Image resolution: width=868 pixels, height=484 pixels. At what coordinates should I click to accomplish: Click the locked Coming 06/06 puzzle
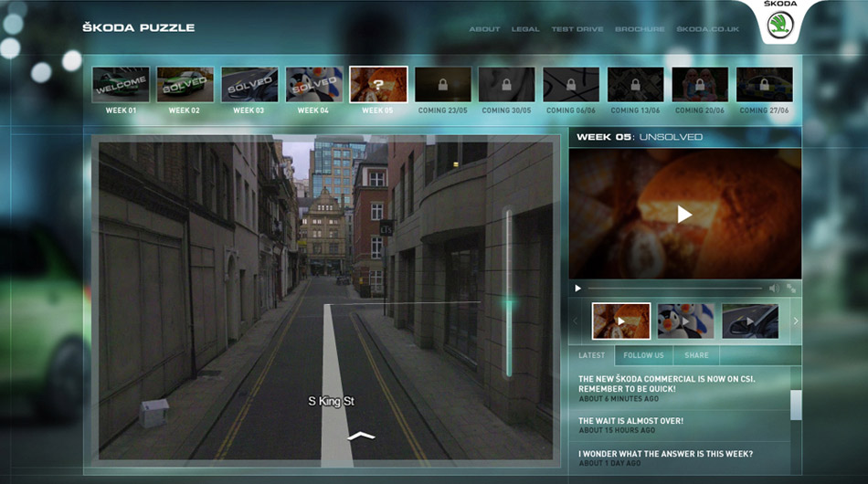tap(571, 85)
